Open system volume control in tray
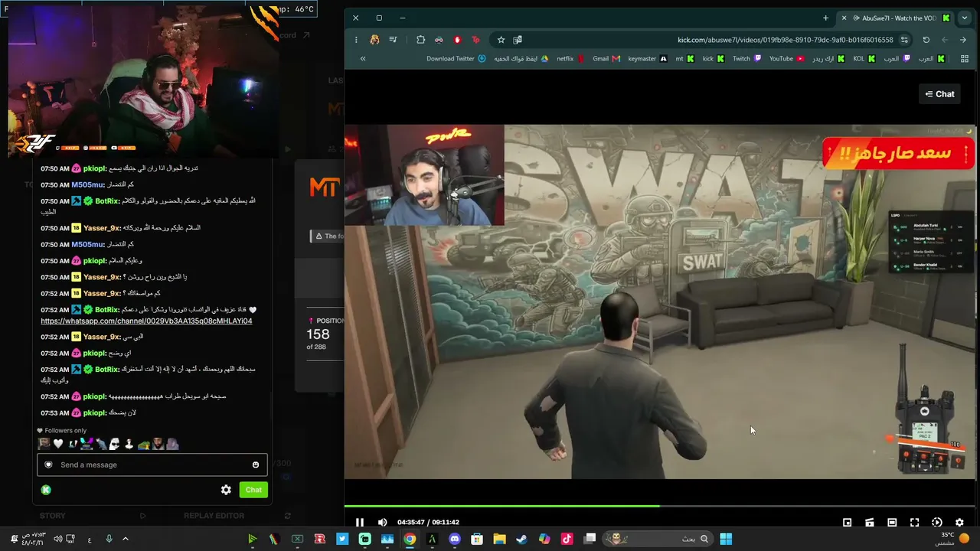The height and width of the screenshot is (551, 980). click(57, 539)
